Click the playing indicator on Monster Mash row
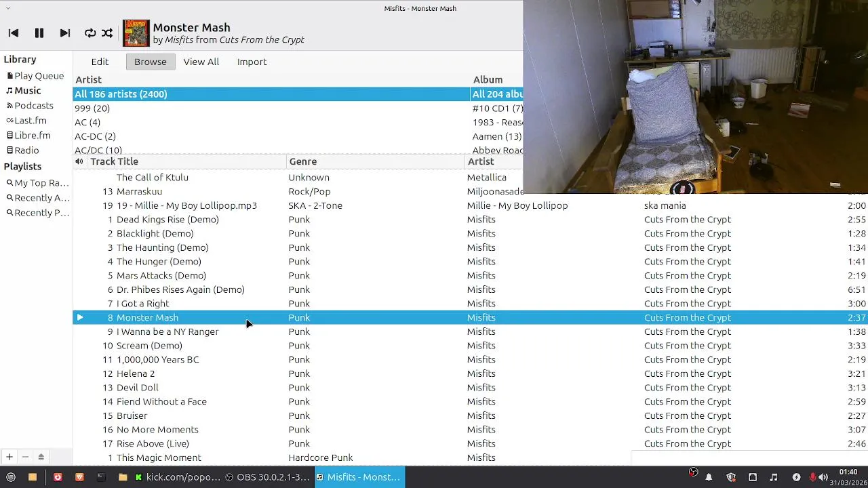This screenshot has width=868, height=488. point(80,317)
